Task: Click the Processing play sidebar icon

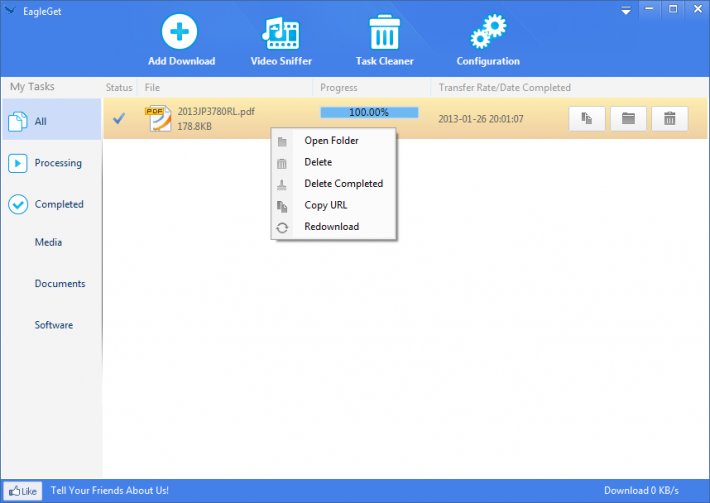Action: (18, 163)
